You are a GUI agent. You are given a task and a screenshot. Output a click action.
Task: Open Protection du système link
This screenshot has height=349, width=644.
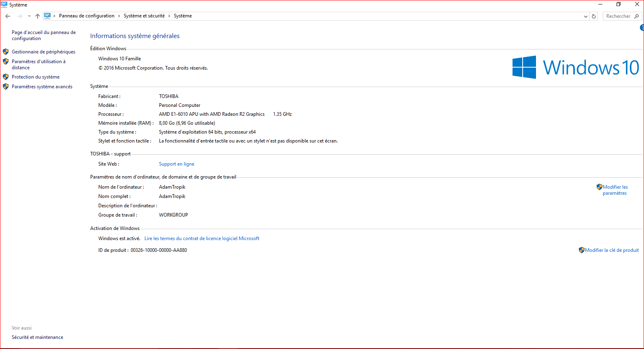(36, 77)
